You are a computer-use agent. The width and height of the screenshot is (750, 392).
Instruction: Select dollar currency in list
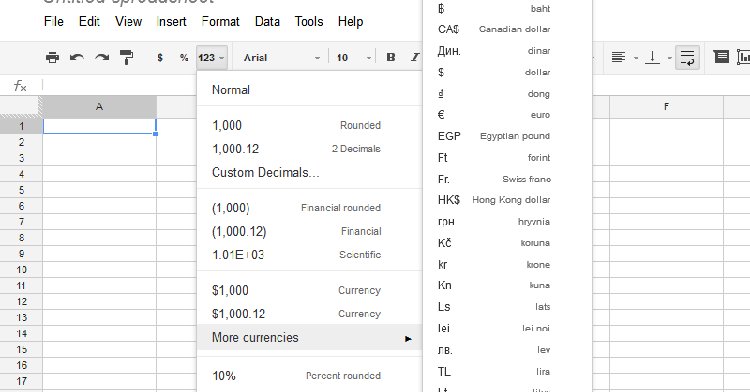coord(507,72)
